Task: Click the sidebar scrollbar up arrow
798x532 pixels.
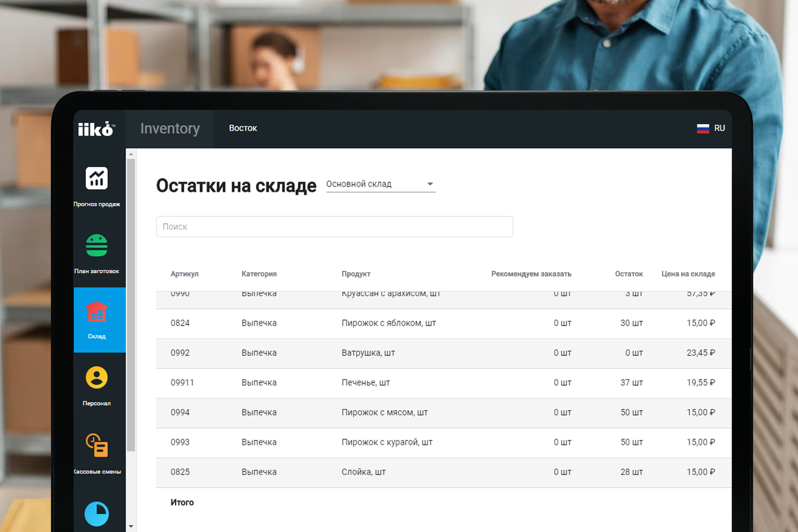Action: (x=131, y=154)
